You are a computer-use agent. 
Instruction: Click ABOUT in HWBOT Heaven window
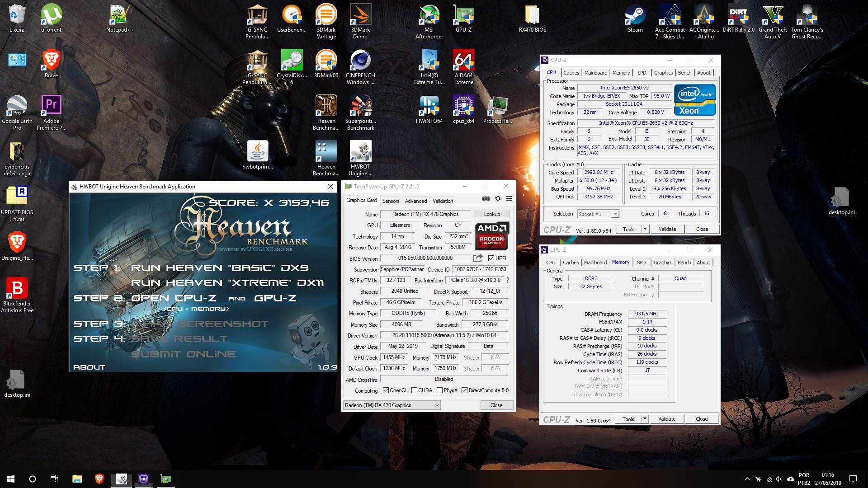click(89, 367)
